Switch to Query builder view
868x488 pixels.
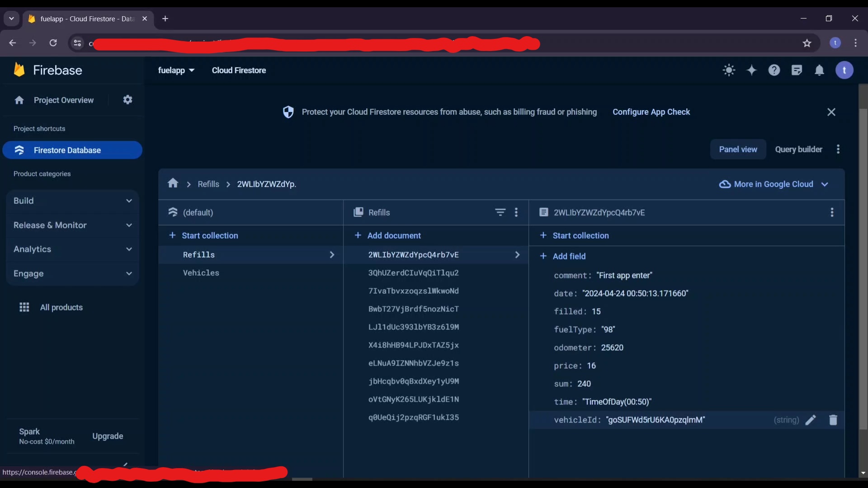click(798, 149)
